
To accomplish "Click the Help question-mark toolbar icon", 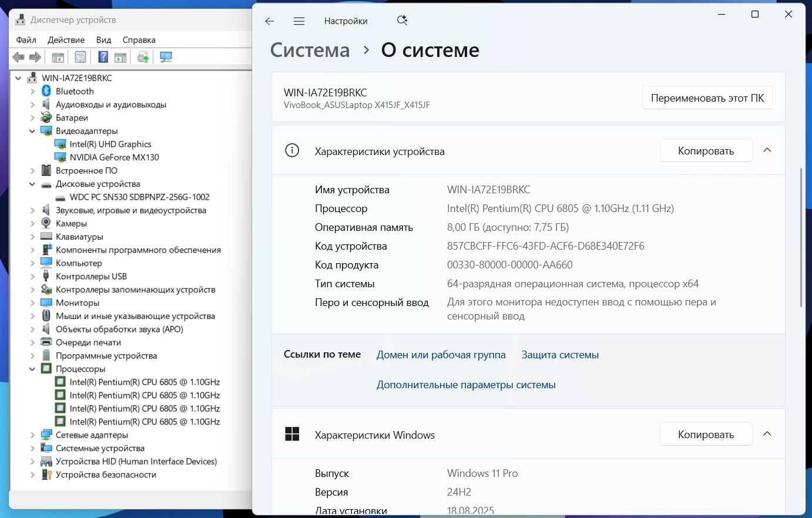I will coord(103,57).
